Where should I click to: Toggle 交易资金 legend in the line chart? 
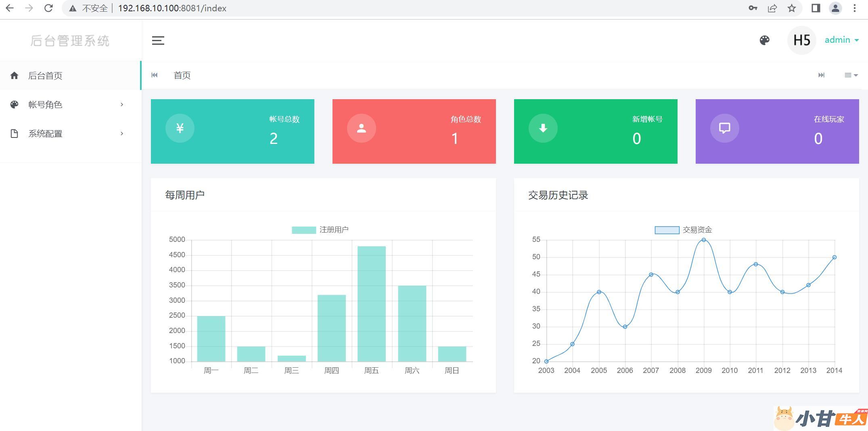click(683, 230)
